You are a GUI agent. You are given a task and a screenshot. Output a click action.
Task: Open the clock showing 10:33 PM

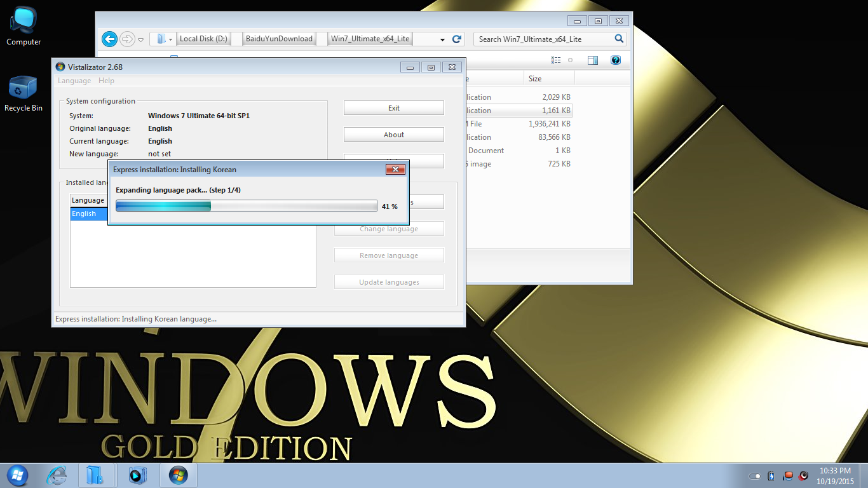[x=835, y=476]
